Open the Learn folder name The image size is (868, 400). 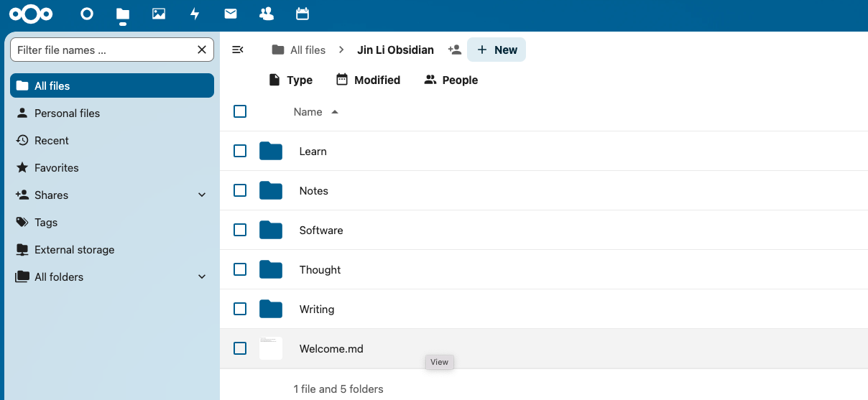coord(313,152)
